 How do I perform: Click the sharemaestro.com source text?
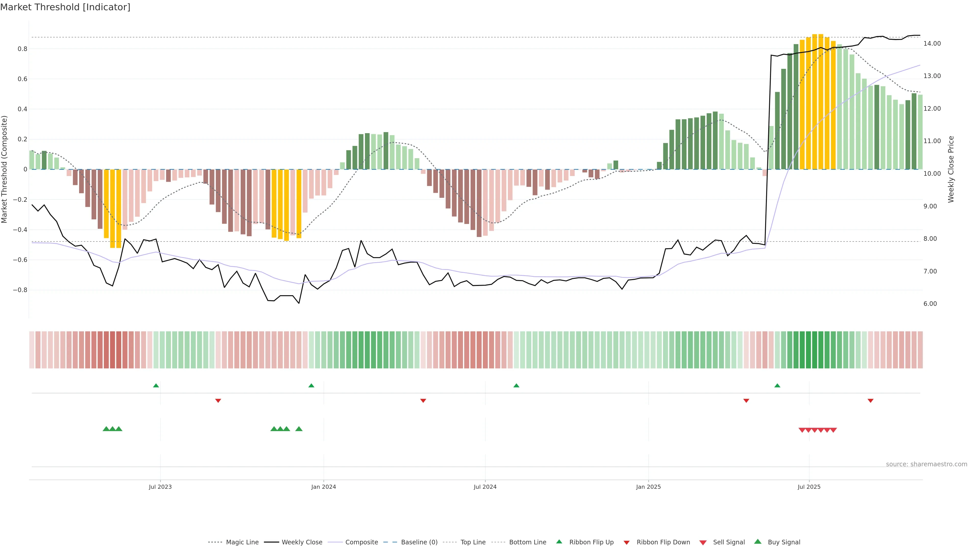pos(926,464)
